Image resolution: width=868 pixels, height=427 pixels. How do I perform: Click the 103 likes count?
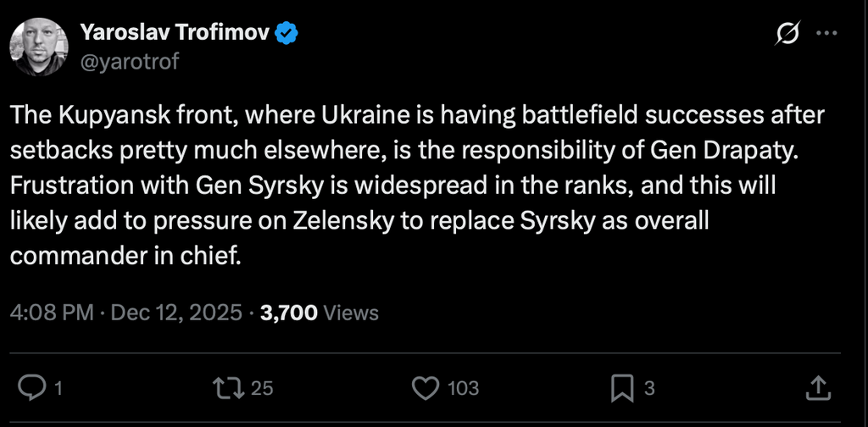coord(463,388)
